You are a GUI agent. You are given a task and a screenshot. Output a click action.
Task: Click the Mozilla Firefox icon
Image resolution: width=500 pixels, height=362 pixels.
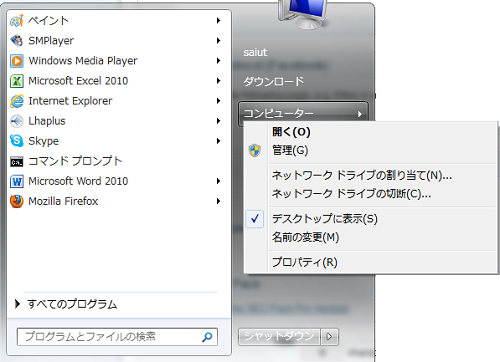(17, 201)
